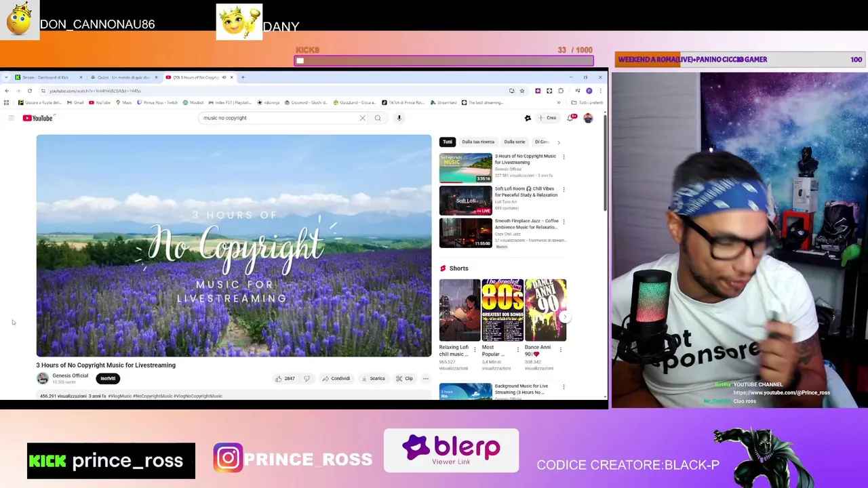Open view site information icon
Viewport: 868px width, 488px height.
(x=43, y=91)
